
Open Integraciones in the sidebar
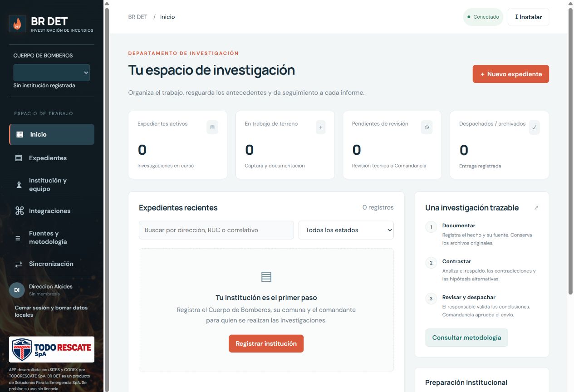pos(52,211)
